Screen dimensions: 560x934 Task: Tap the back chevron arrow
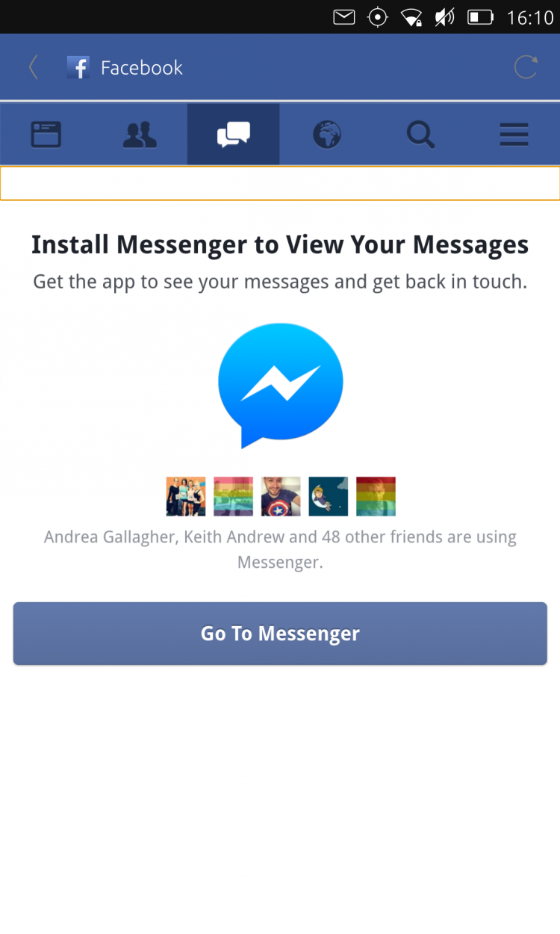pyautogui.click(x=33, y=67)
